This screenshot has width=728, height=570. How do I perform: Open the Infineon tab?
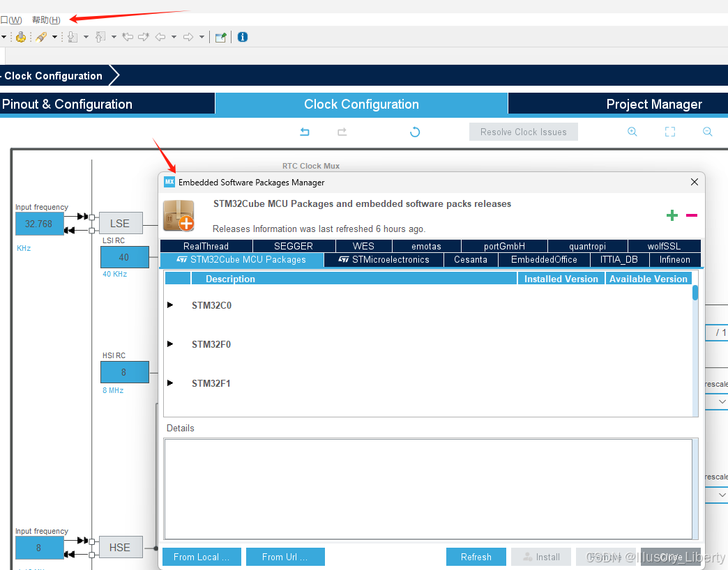(675, 260)
